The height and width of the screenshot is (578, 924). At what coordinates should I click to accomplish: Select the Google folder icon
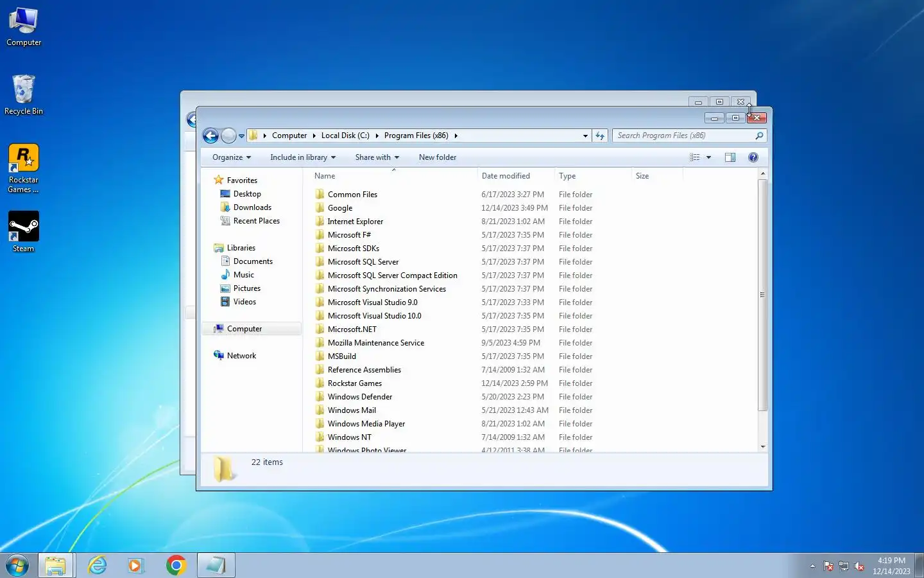320,207
